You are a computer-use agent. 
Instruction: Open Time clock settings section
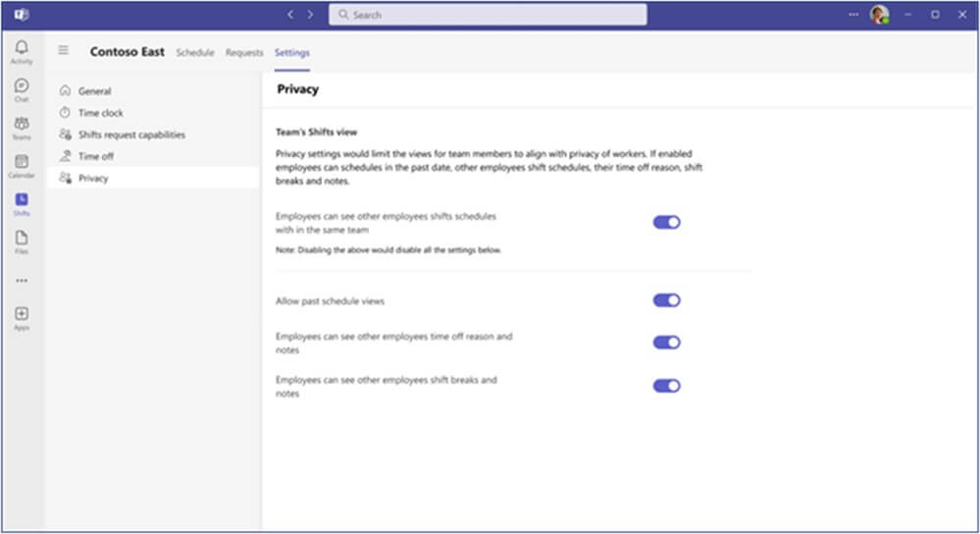(153, 113)
